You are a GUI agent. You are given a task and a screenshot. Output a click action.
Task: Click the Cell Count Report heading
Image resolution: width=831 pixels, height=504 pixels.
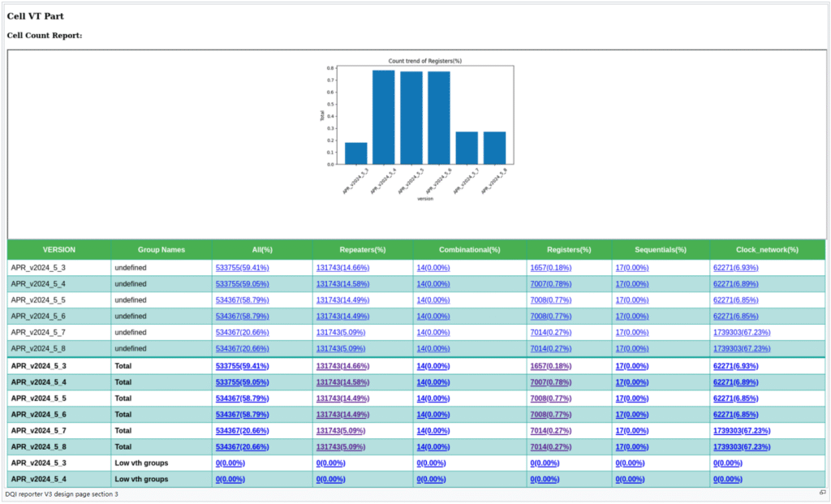[45, 36]
